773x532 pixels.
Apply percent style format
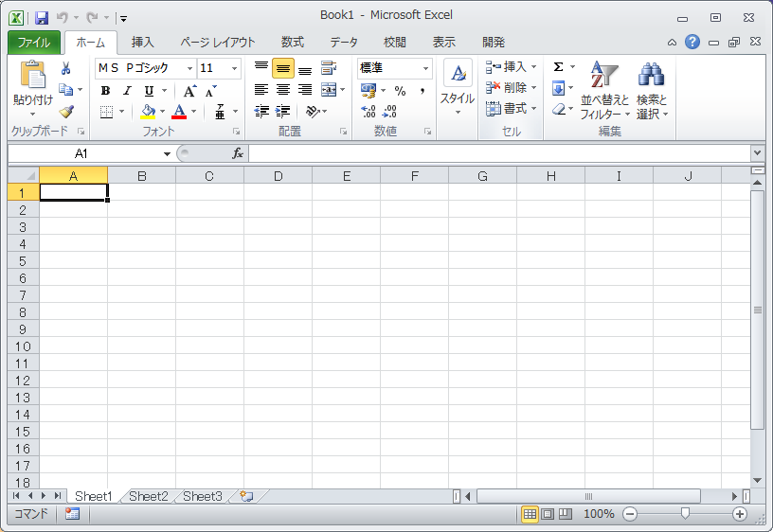pos(401,91)
